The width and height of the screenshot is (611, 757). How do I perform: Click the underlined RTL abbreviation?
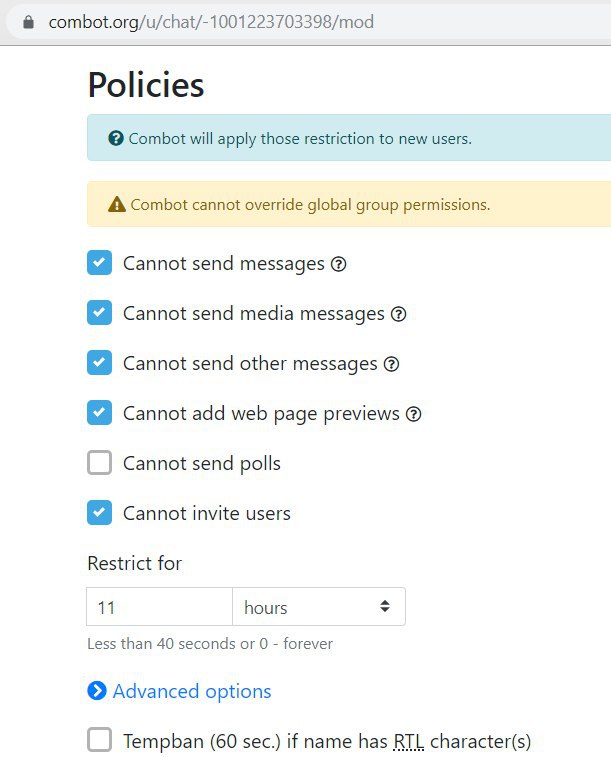(x=409, y=741)
